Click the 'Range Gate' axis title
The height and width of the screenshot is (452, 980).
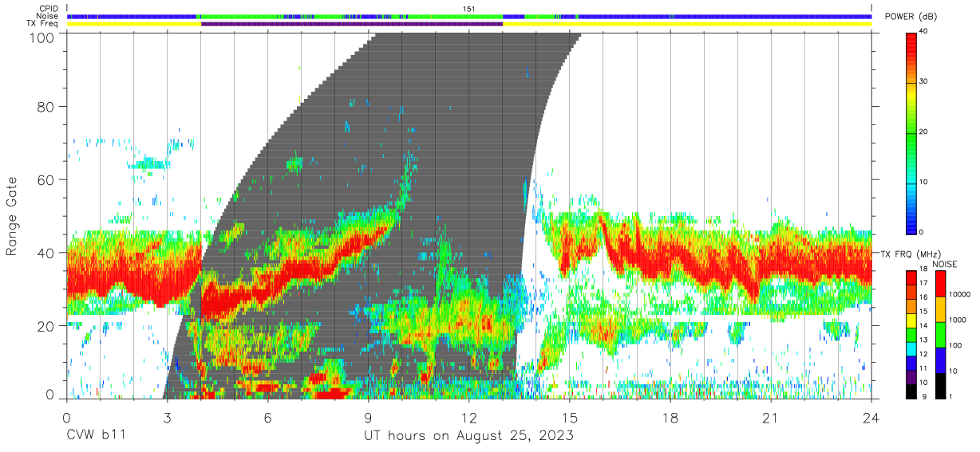tap(12, 216)
